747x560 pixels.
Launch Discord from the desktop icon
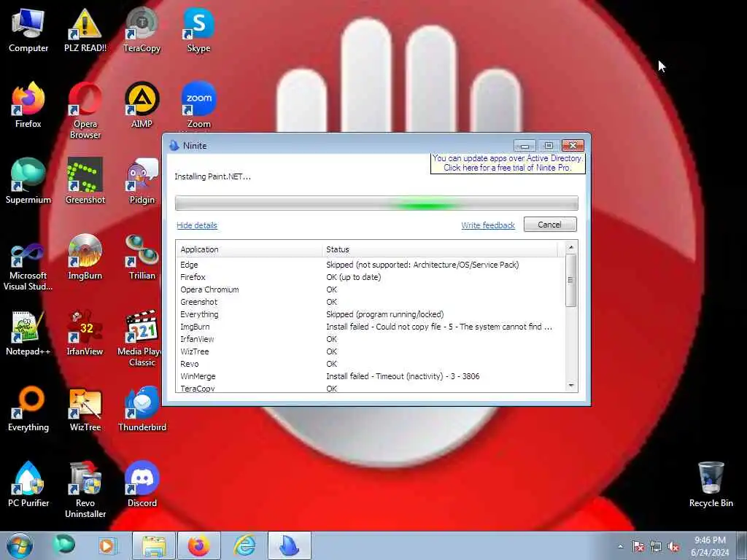(x=142, y=484)
